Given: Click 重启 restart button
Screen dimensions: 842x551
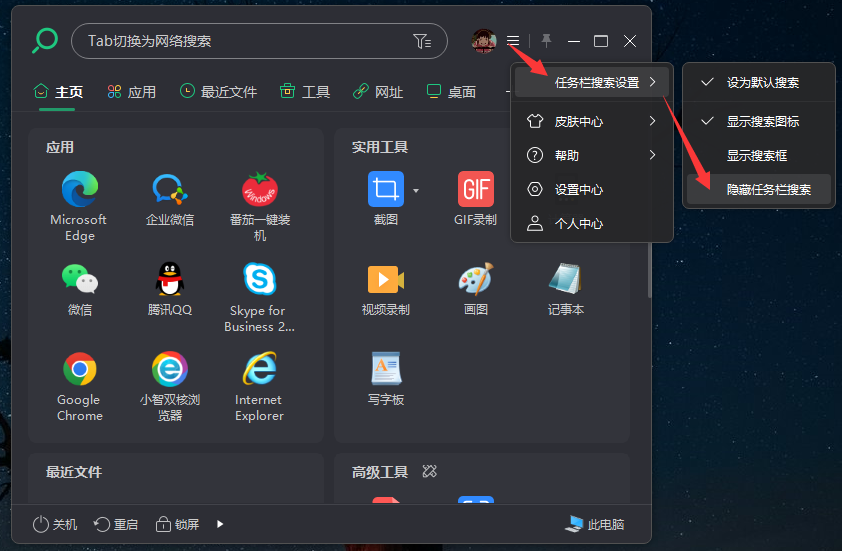Looking at the screenshot, I should tap(115, 524).
